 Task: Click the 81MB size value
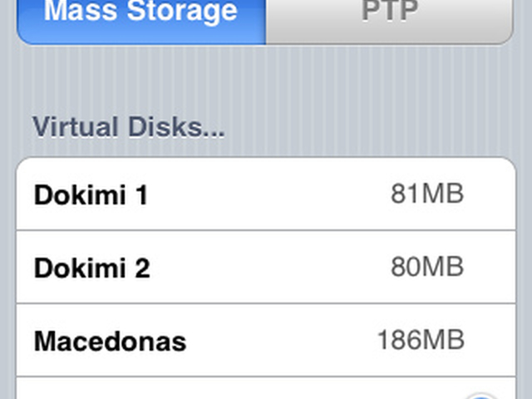point(427,195)
